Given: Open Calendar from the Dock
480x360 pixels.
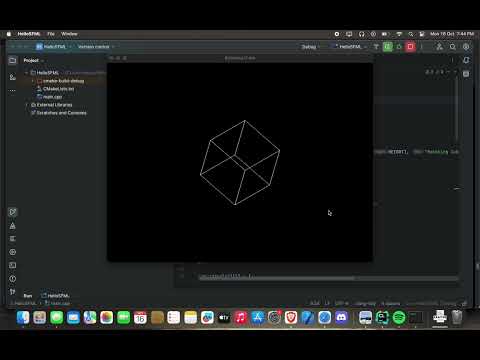Looking at the screenshot, I should 140,318.
